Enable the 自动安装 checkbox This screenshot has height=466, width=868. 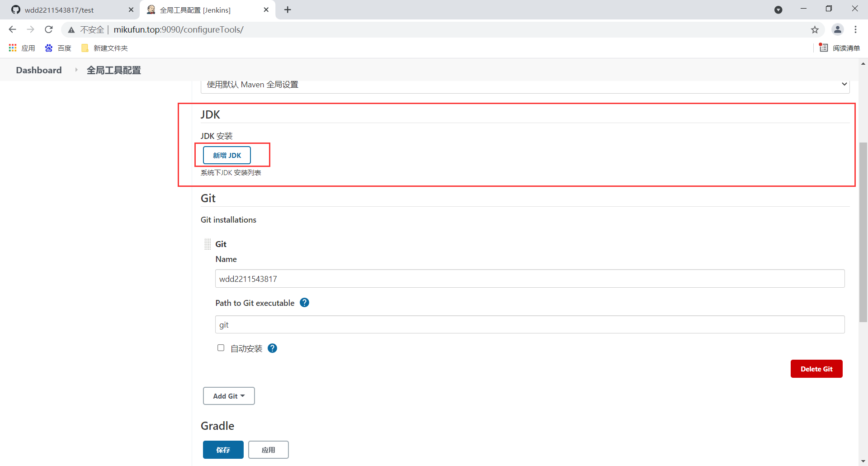(x=221, y=347)
